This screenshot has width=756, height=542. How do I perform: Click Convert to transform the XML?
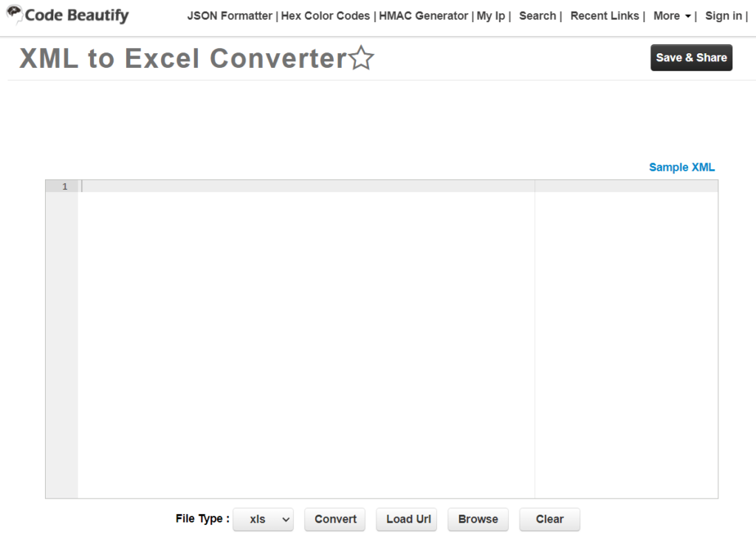point(334,519)
